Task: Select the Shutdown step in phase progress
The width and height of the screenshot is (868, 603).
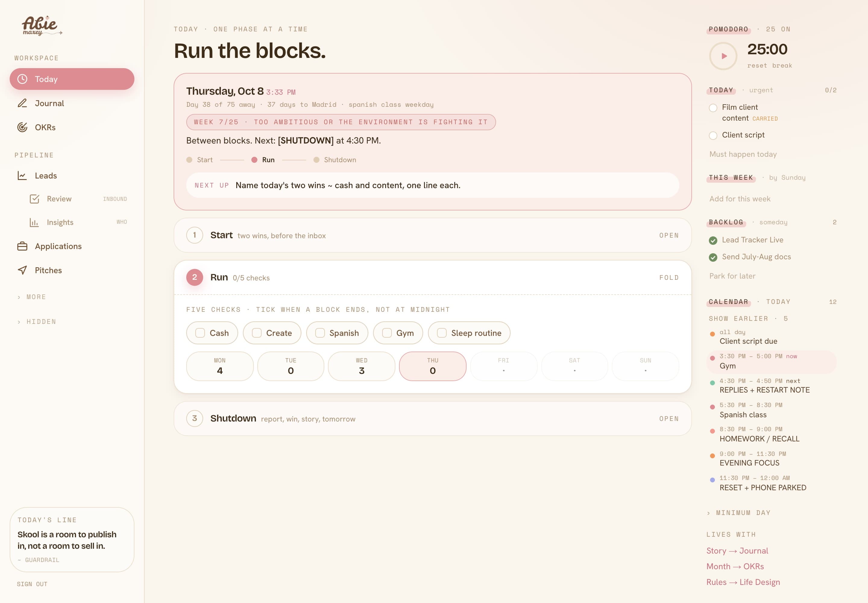Action: tap(335, 160)
